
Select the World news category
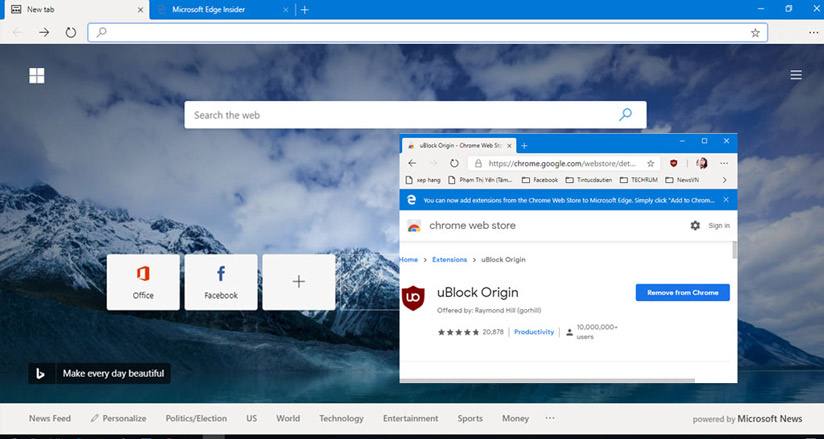click(288, 418)
